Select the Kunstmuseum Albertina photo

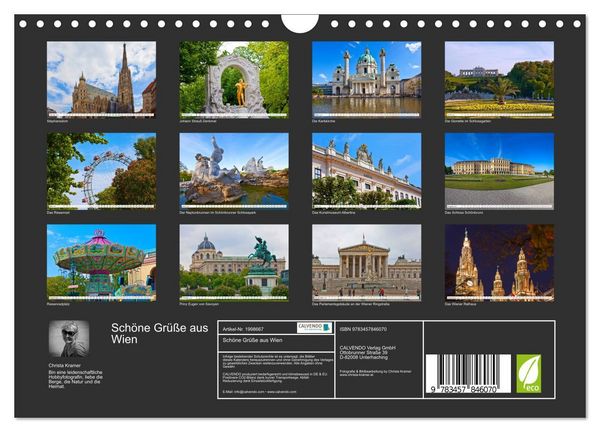coord(367,171)
